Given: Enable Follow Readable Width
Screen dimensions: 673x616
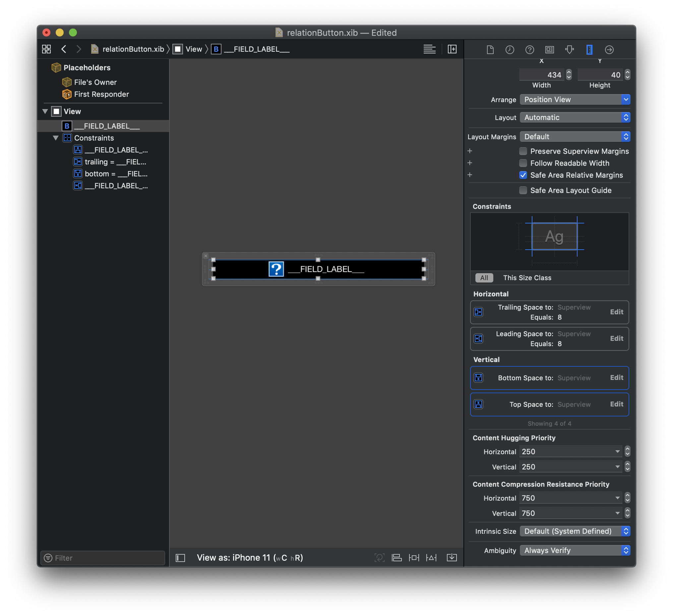Looking at the screenshot, I should pyautogui.click(x=523, y=163).
